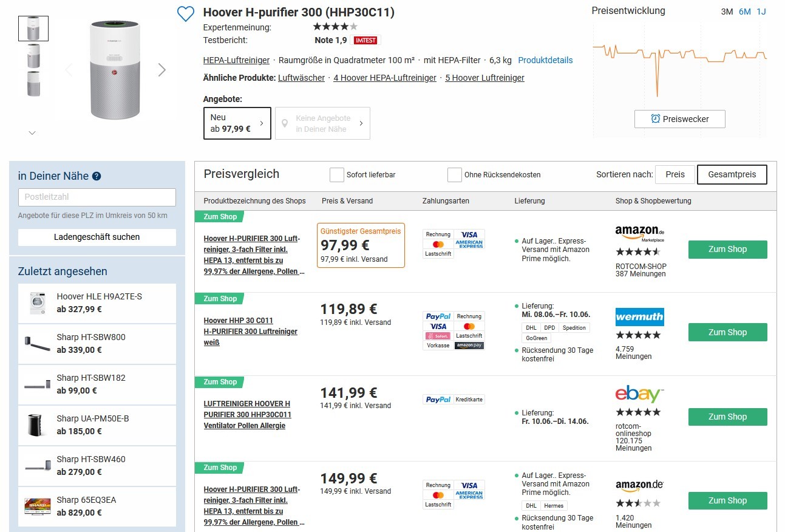
Task: Click Zum Shop tag on 119,89 € row
Action: 219,299
